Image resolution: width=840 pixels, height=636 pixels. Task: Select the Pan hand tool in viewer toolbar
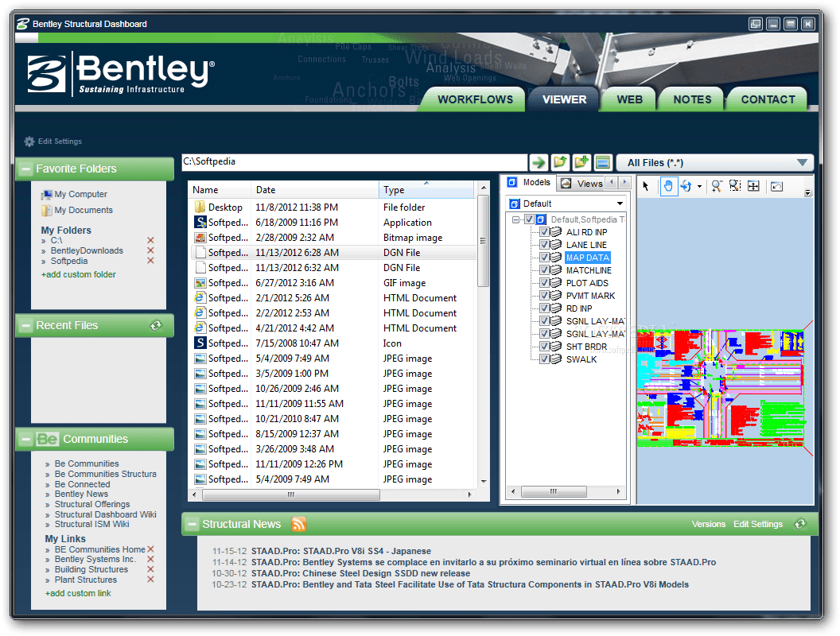click(x=669, y=186)
